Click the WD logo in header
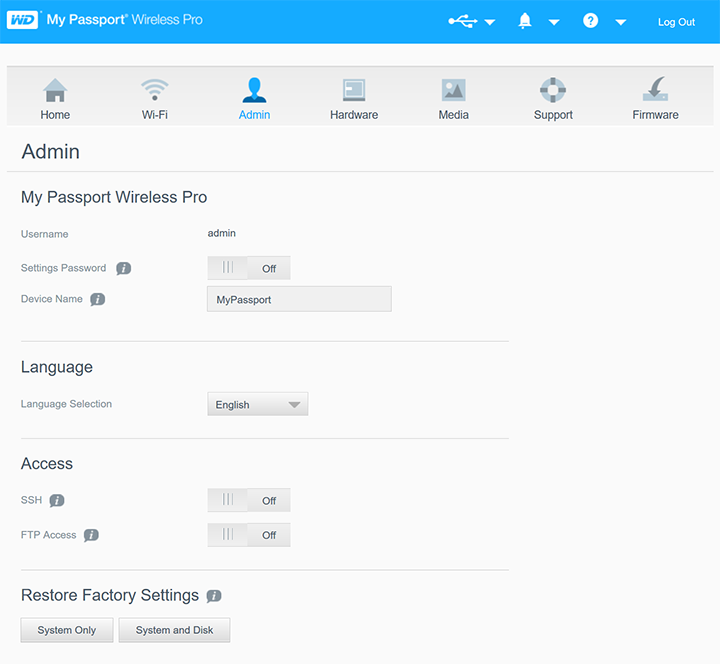Image resolution: width=720 pixels, height=664 pixels. pyautogui.click(x=22, y=20)
